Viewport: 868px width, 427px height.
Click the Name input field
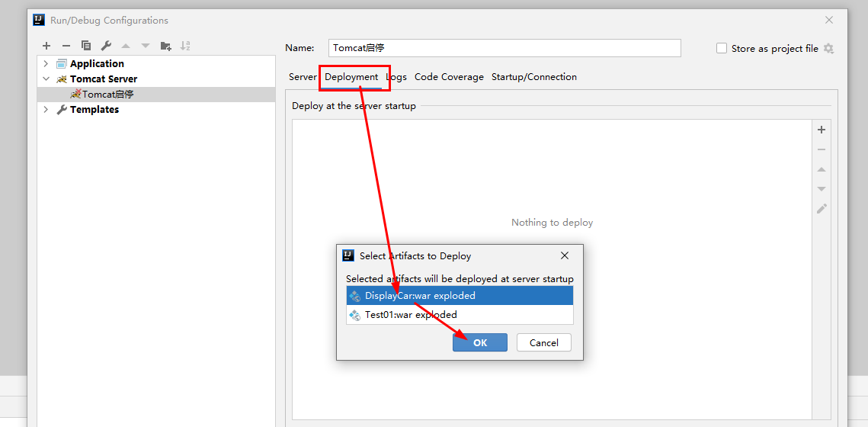tap(504, 48)
